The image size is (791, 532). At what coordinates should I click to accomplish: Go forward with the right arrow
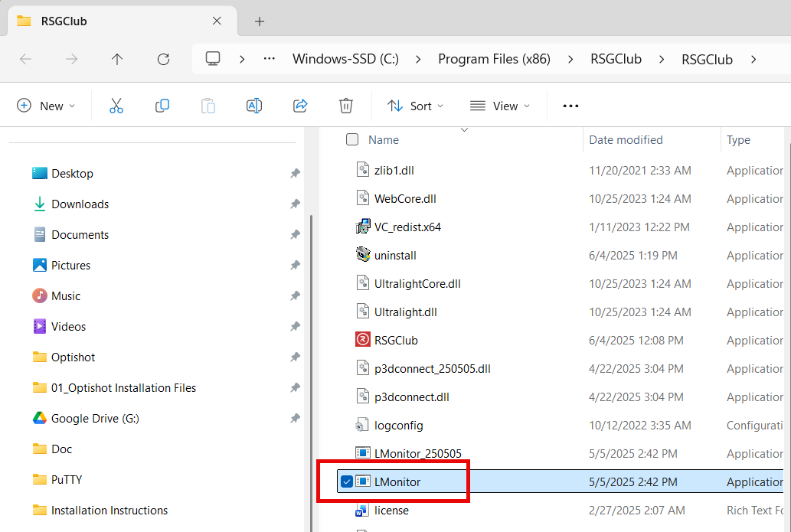coord(72,60)
